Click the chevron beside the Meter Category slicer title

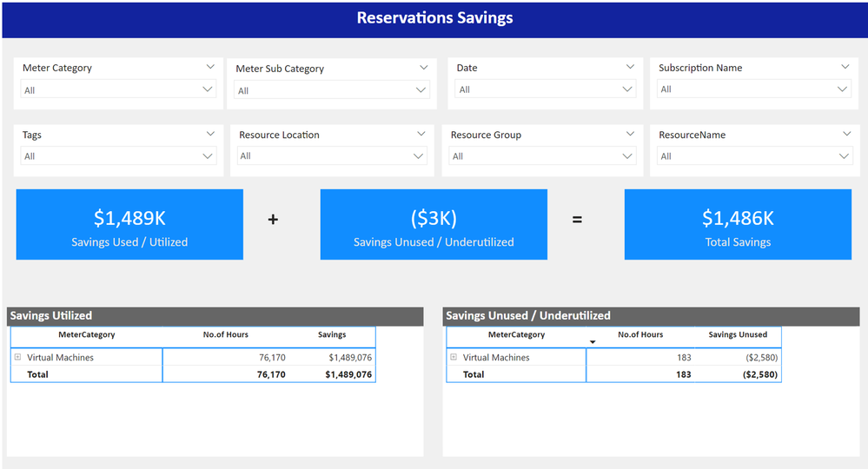(210, 66)
